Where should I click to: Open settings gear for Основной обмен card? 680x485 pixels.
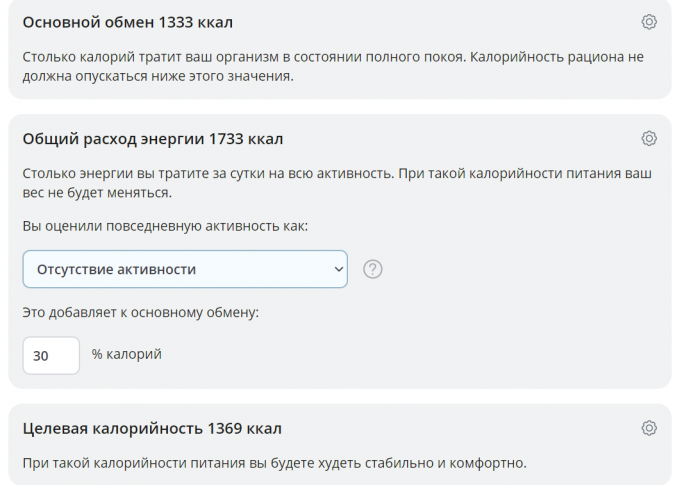(x=649, y=22)
